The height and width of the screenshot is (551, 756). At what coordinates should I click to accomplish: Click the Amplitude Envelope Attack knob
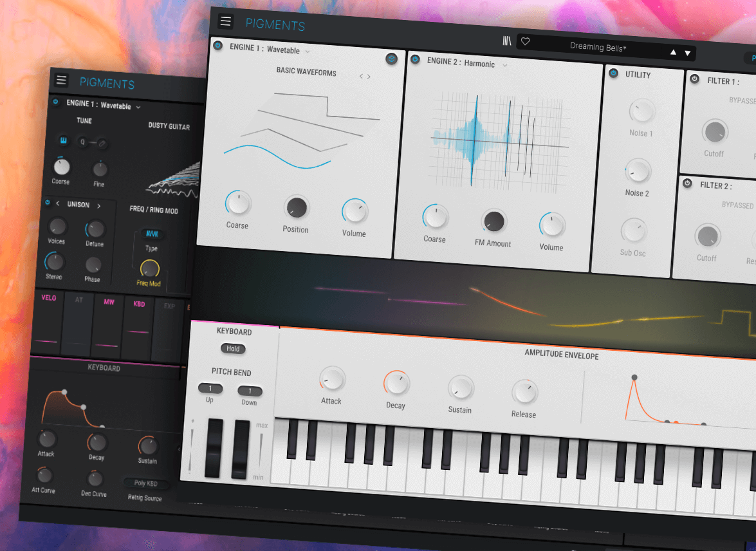(x=332, y=378)
